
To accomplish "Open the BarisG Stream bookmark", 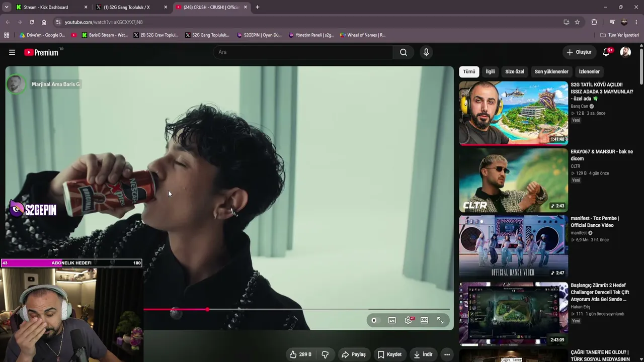I will click(105, 35).
